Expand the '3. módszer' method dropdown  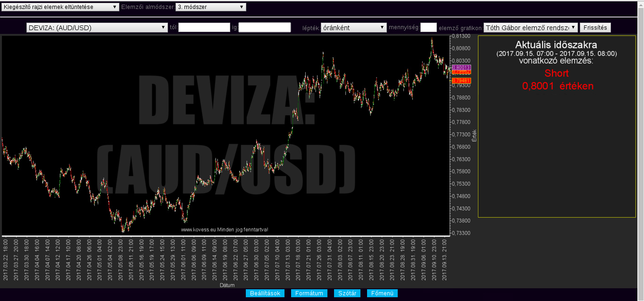click(x=210, y=7)
